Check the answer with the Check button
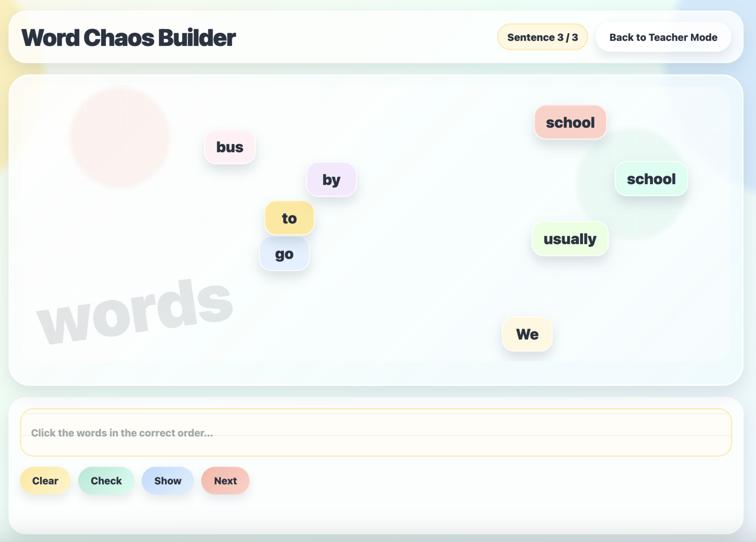This screenshot has height=542, width=756. point(106,481)
